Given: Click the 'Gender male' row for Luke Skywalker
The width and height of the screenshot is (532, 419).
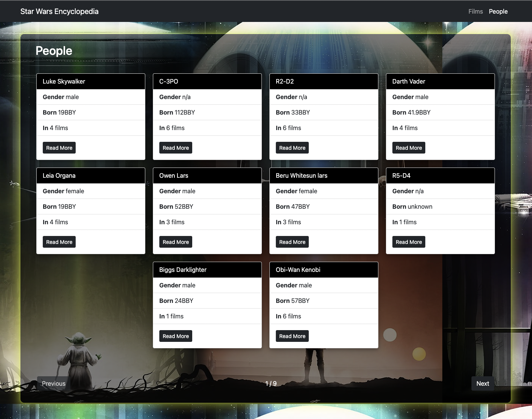Looking at the screenshot, I should 91,97.
